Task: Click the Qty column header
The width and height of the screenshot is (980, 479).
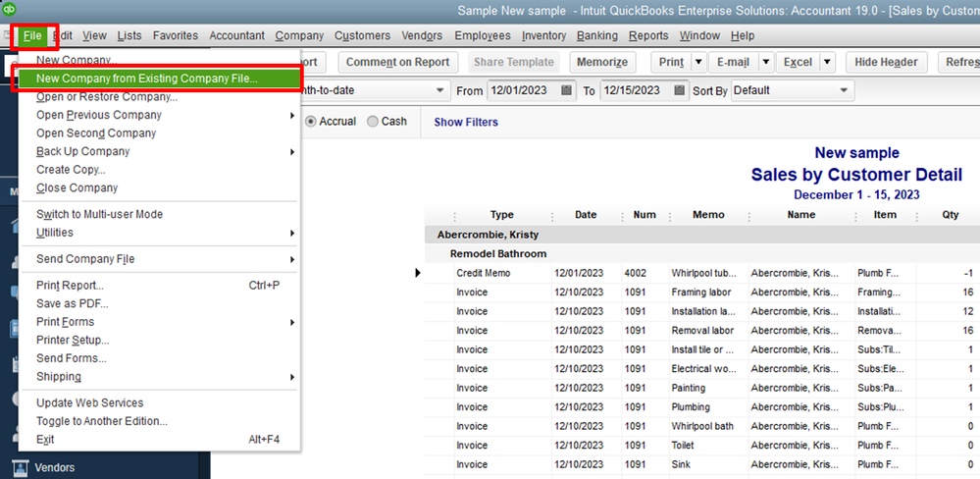Action: pos(950,215)
